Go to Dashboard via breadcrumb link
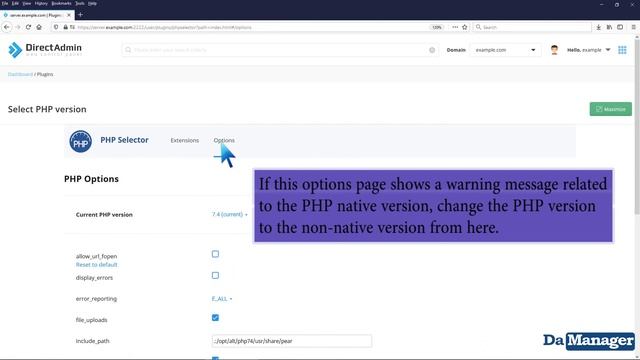 tap(20, 74)
